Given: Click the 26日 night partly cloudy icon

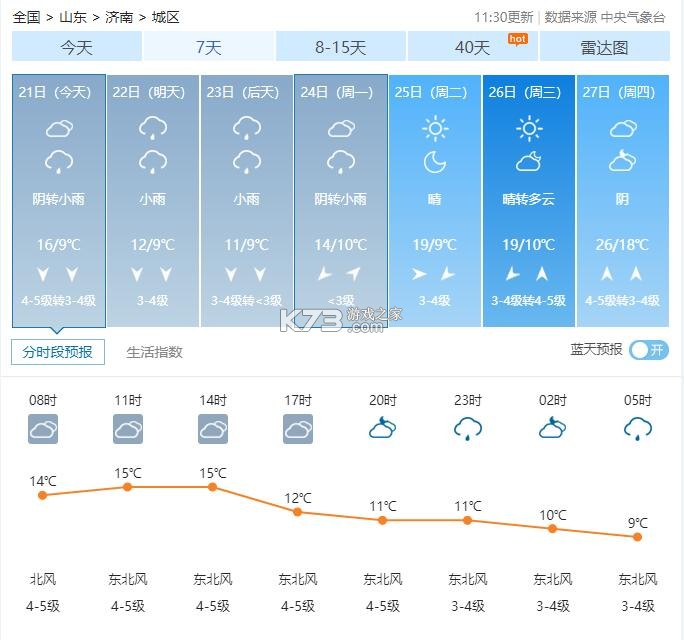Looking at the screenshot, I should click(x=529, y=161).
